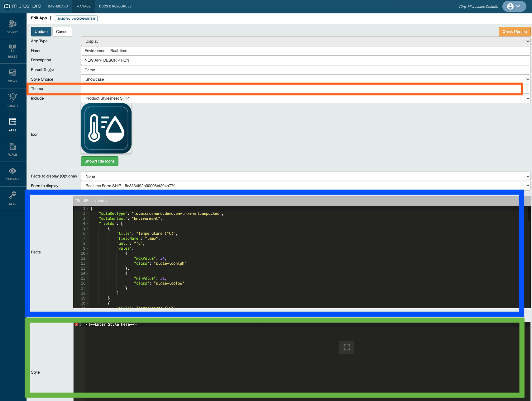Open the Devices sidebar section

(x=12, y=27)
